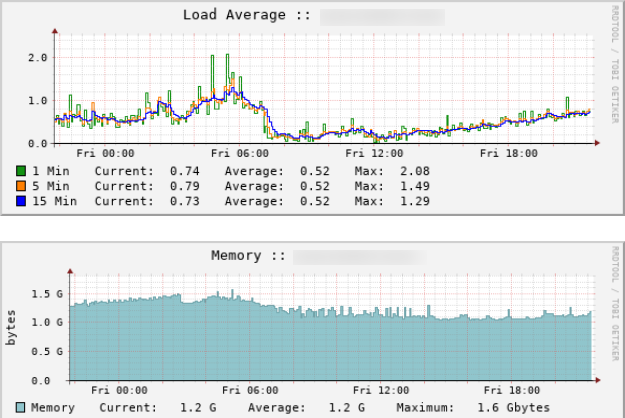Click the Memory graph title

pos(248,256)
